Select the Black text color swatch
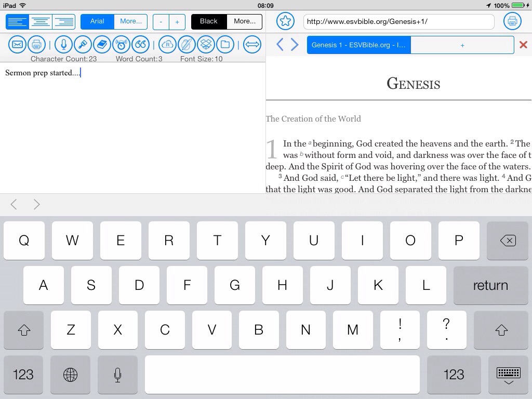This screenshot has height=399, width=532. click(x=209, y=22)
